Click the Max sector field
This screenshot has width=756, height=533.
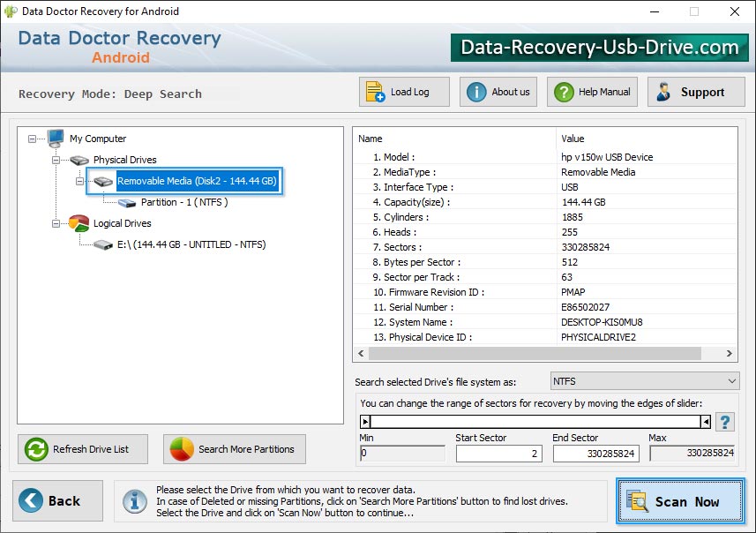(692, 453)
